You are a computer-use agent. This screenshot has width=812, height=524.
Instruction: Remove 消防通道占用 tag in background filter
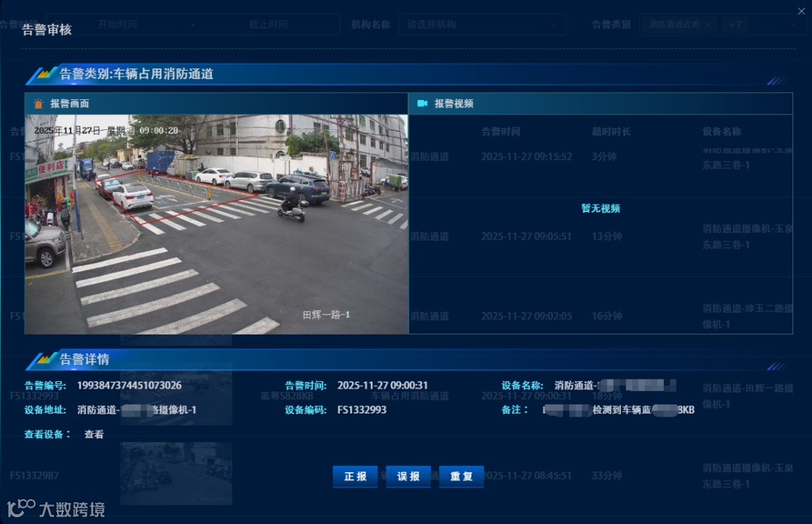tap(708, 24)
